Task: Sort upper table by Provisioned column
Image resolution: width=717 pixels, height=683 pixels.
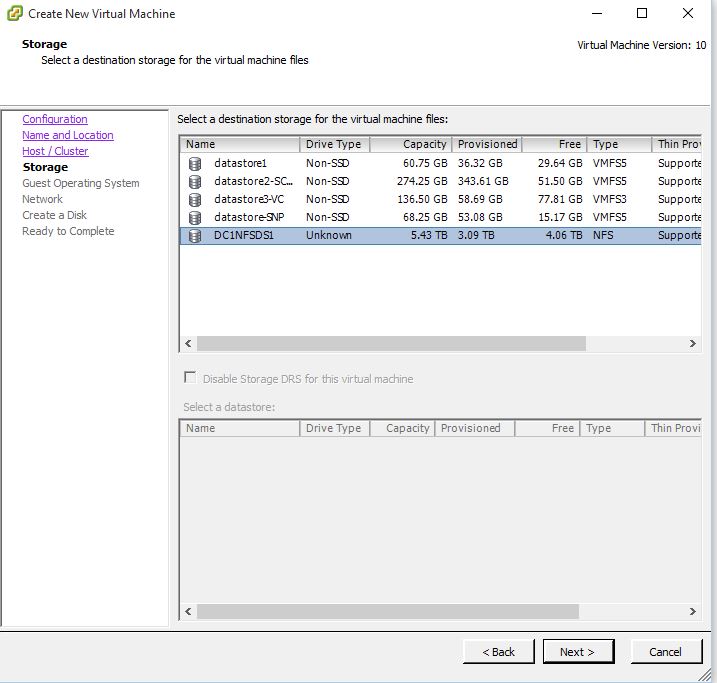Action: [x=487, y=144]
